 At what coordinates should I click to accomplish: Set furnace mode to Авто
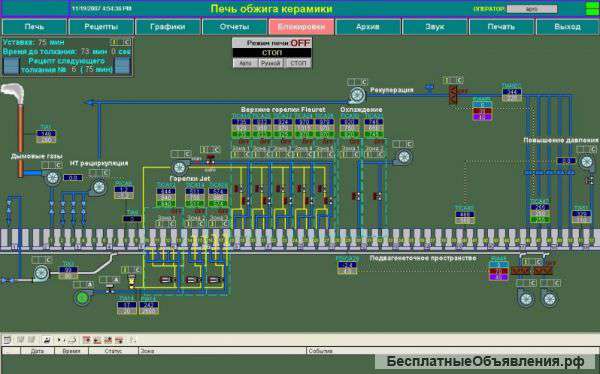(x=245, y=63)
